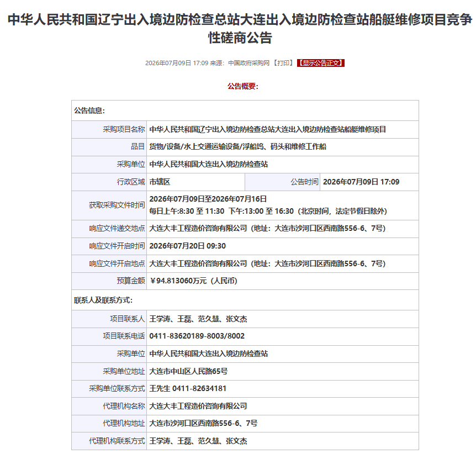The image size is (476, 459).
Task: Click the 采购单位地址 label
Action: point(124,371)
